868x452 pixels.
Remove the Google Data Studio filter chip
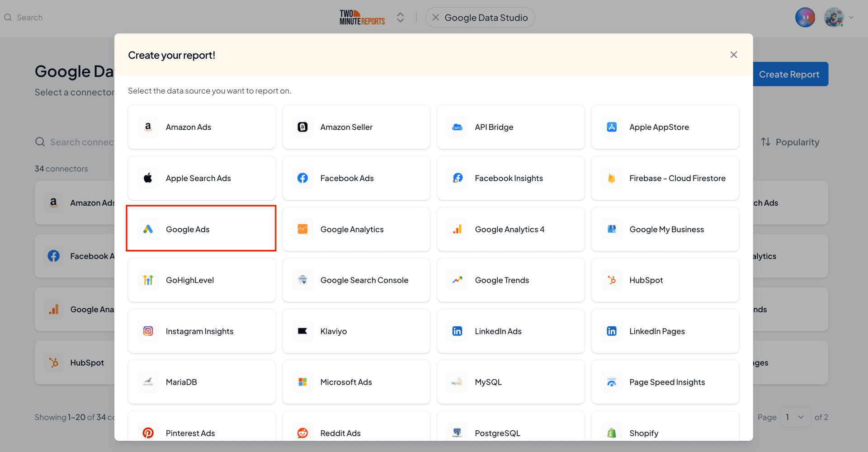click(435, 18)
